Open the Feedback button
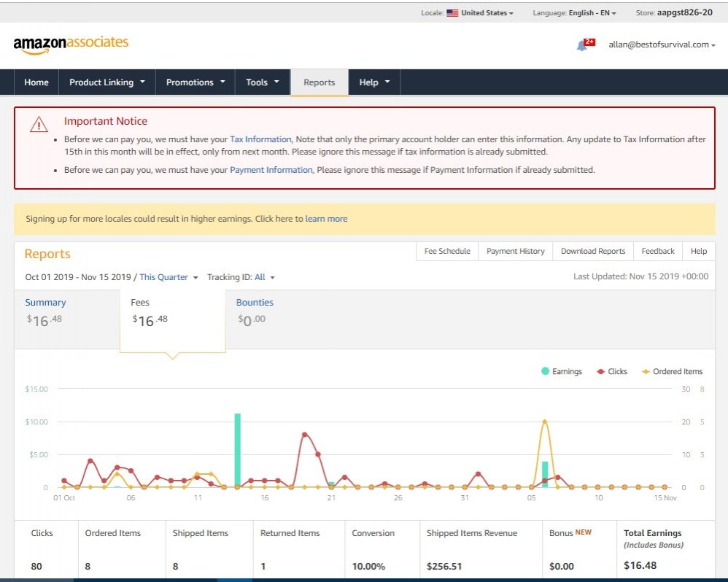Image resolution: width=728 pixels, height=582 pixels. (x=658, y=251)
